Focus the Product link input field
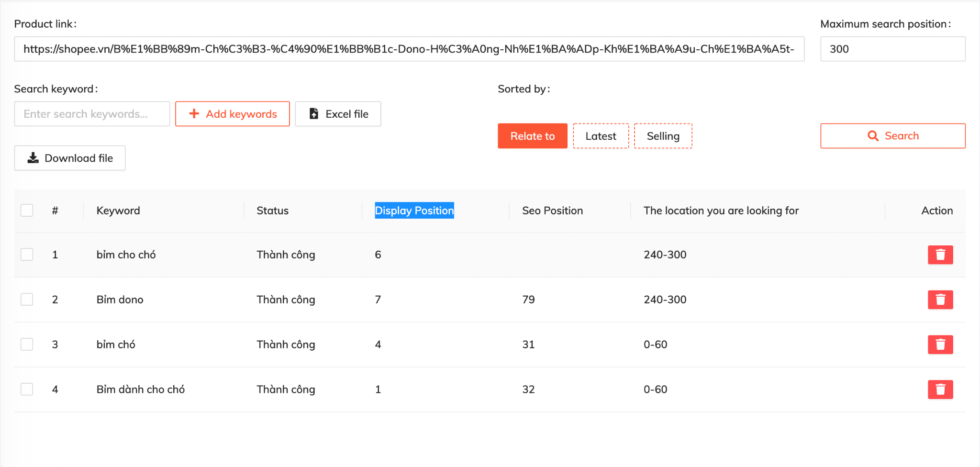This screenshot has width=980, height=467. (409, 49)
